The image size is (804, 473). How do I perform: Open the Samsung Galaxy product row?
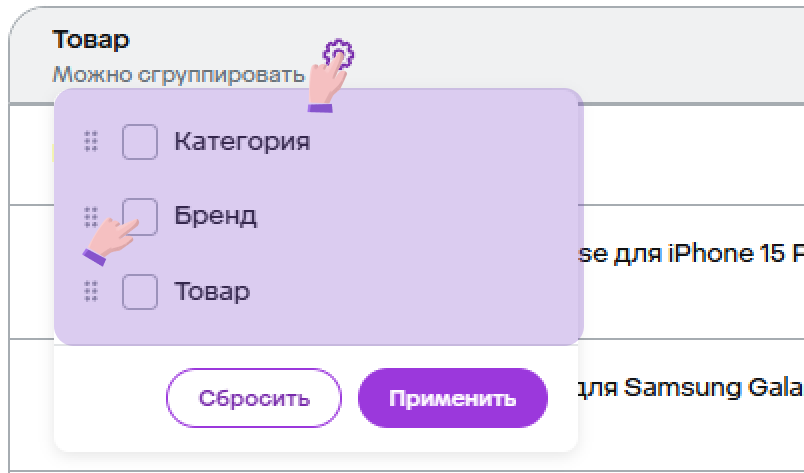[692, 387]
